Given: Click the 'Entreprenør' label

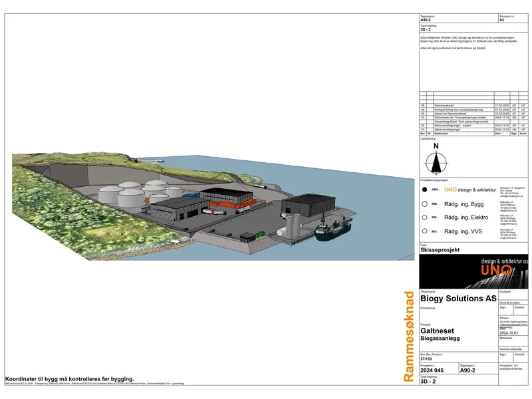Looking at the screenshot, I should tap(428, 308).
